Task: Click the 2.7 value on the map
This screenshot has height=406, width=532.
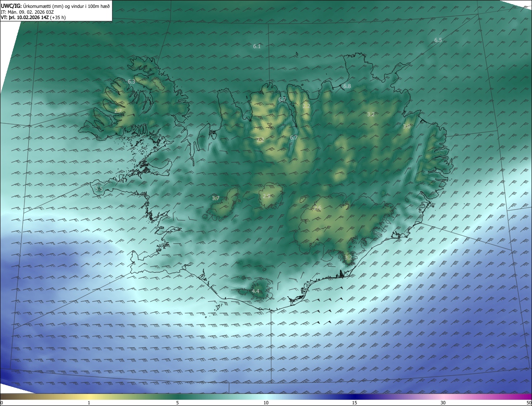Action: coord(118,111)
